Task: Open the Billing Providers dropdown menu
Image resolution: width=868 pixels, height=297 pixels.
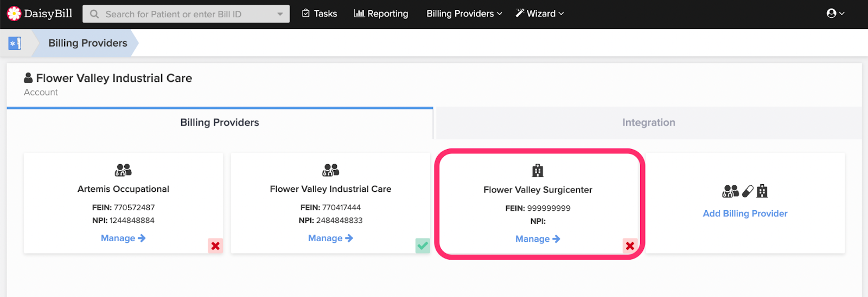Action: tap(464, 14)
